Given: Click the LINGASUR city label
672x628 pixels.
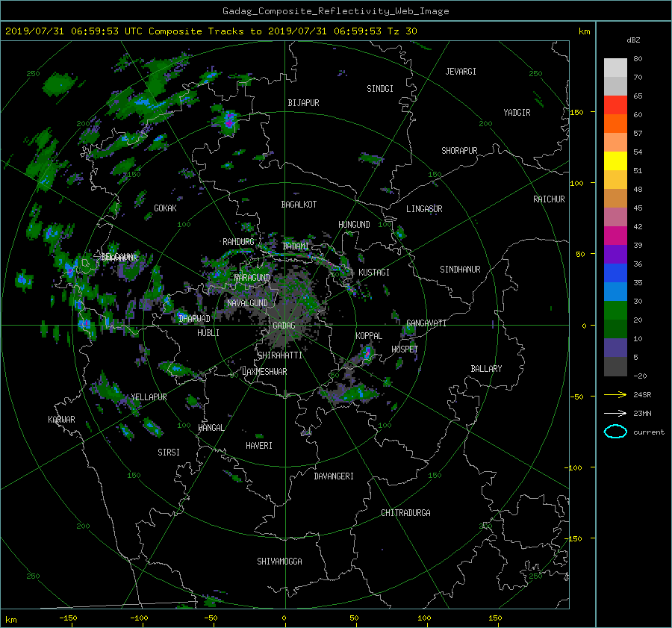Looking at the screenshot, I should [x=424, y=209].
